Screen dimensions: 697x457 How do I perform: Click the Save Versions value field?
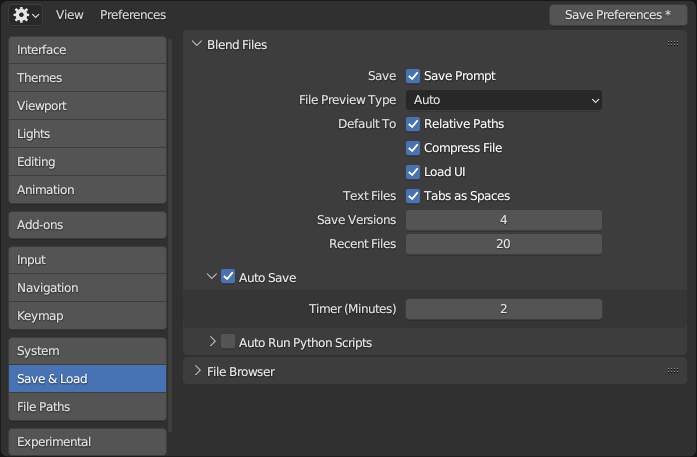[504, 220]
